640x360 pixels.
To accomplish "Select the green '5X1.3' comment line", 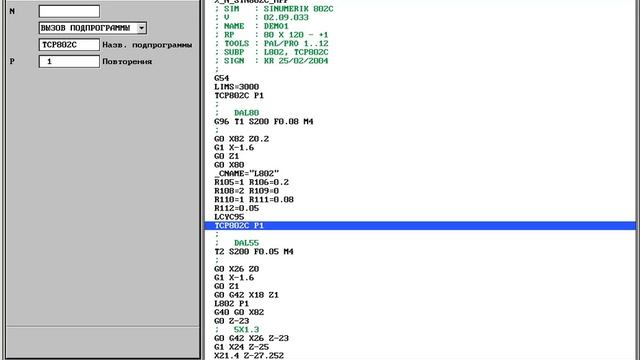I will point(247,329).
